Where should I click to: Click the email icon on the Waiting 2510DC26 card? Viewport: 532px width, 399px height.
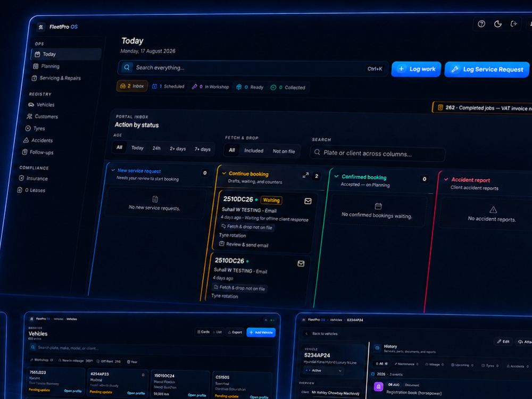[307, 201]
